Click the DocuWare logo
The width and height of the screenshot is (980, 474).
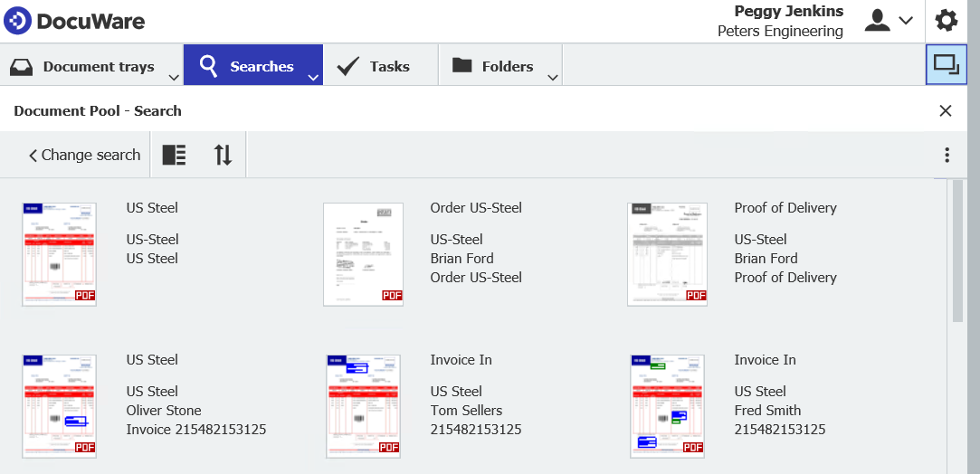tap(74, 21)
